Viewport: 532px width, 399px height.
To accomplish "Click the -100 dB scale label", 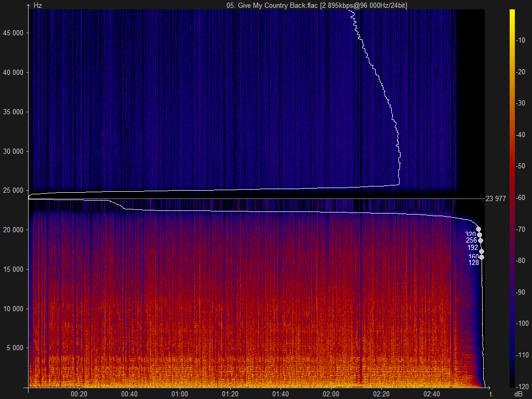I will [x=522, y=323].
